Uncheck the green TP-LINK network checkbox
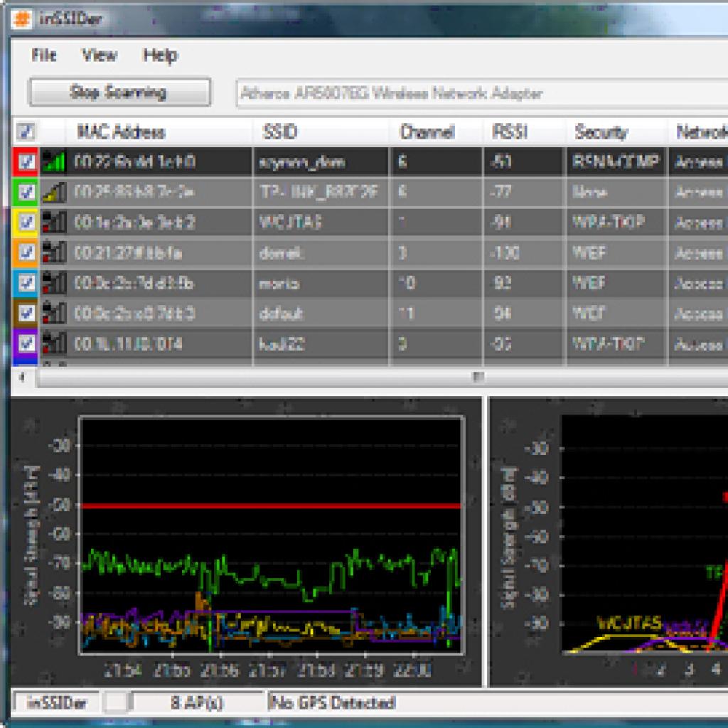The width and height of the screenshot is (728, 728). 26,192
